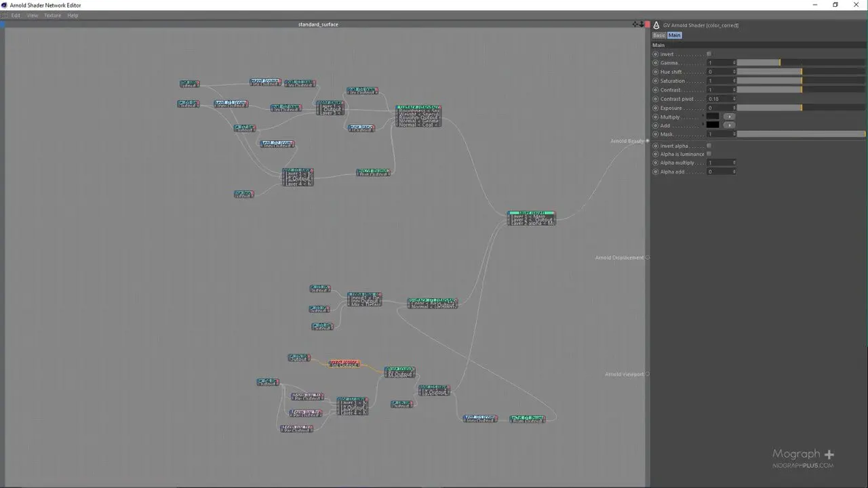Click the standard_surface graph title
868x488 pixels.
click(318, 24)
